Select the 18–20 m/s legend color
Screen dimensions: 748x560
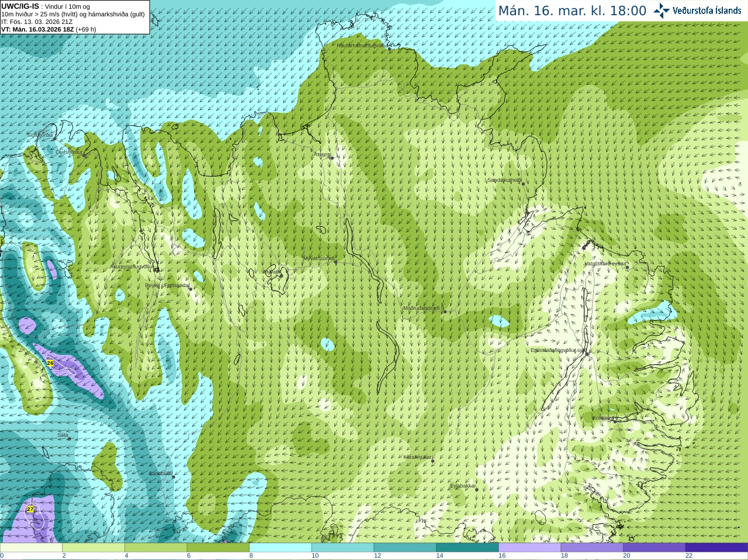point(592,548)
